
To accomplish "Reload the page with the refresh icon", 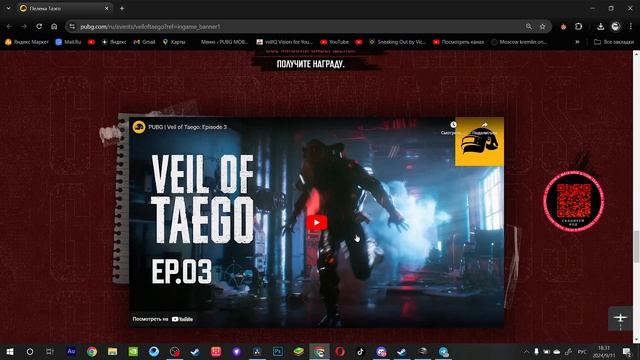I will point(39,27).
